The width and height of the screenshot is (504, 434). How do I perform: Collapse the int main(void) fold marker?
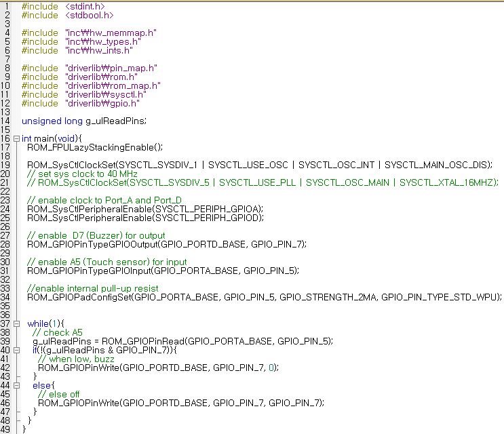16,139
